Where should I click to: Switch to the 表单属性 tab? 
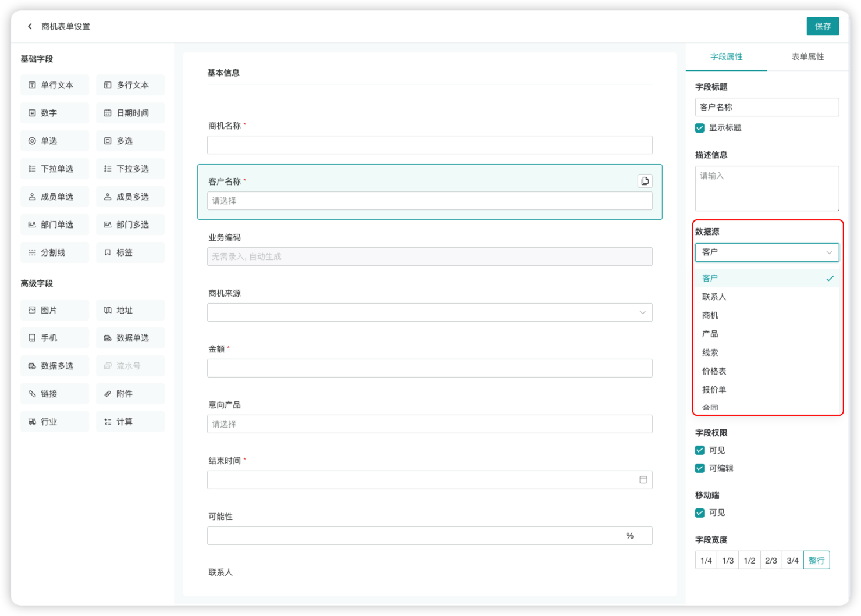coord(807,56)
